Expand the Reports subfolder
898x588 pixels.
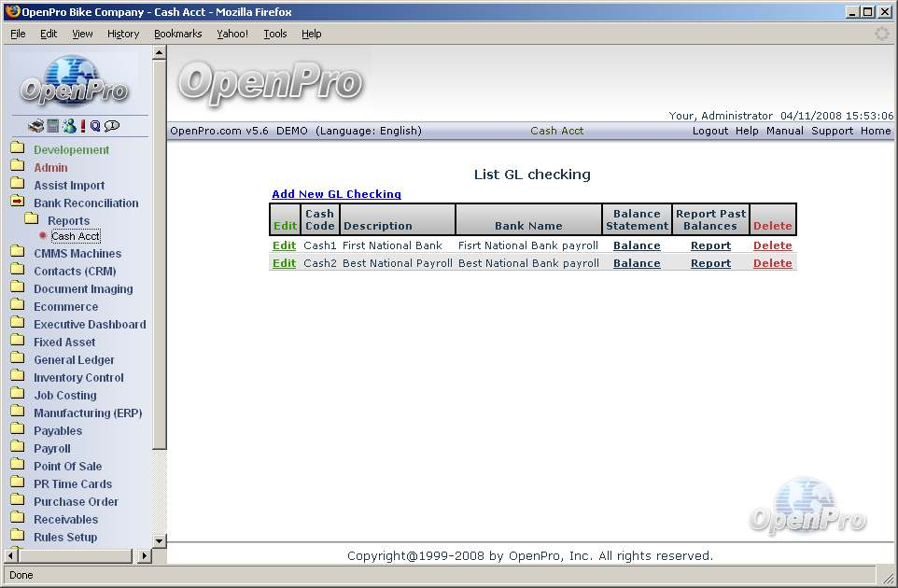[x=32, y=220]
